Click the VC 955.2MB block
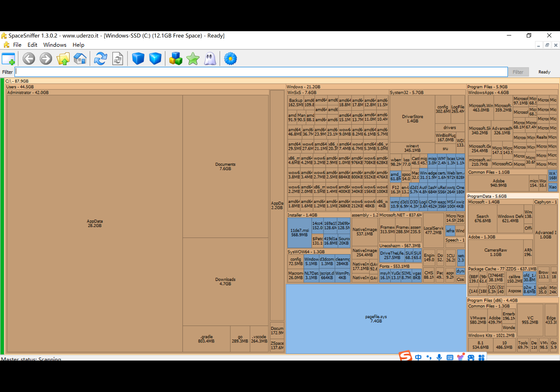 click(x=530, y=320)
